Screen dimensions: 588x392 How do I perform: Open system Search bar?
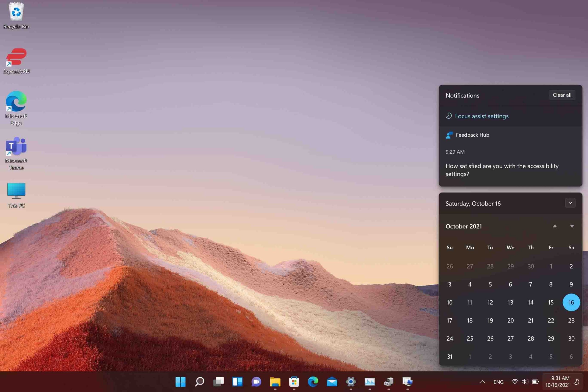199,381
